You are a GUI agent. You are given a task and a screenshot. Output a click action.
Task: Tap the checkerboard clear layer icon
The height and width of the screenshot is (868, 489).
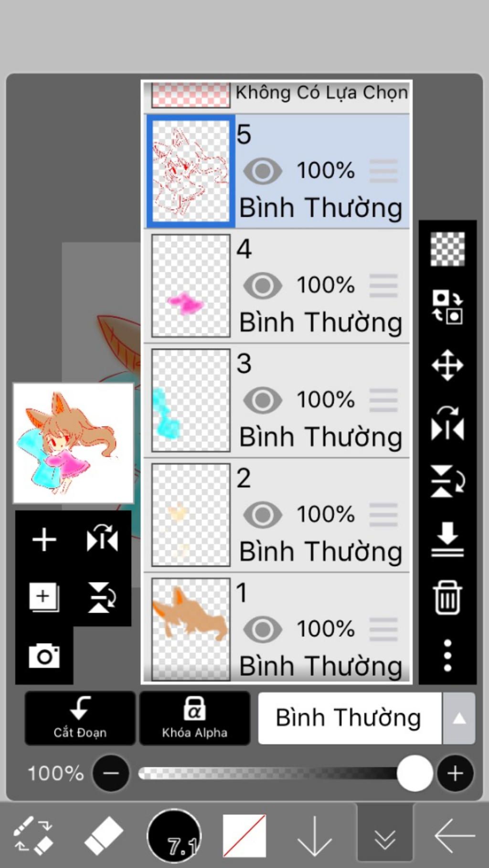(447, 249)
